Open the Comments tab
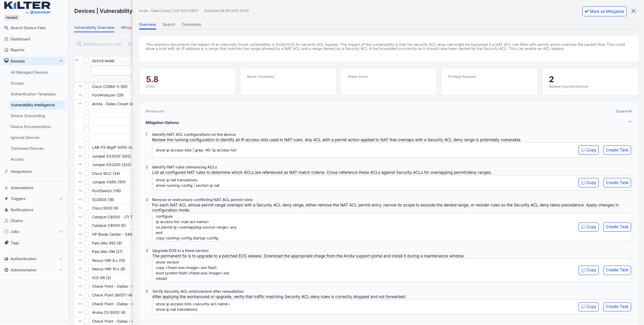 (x=191, y=24)
